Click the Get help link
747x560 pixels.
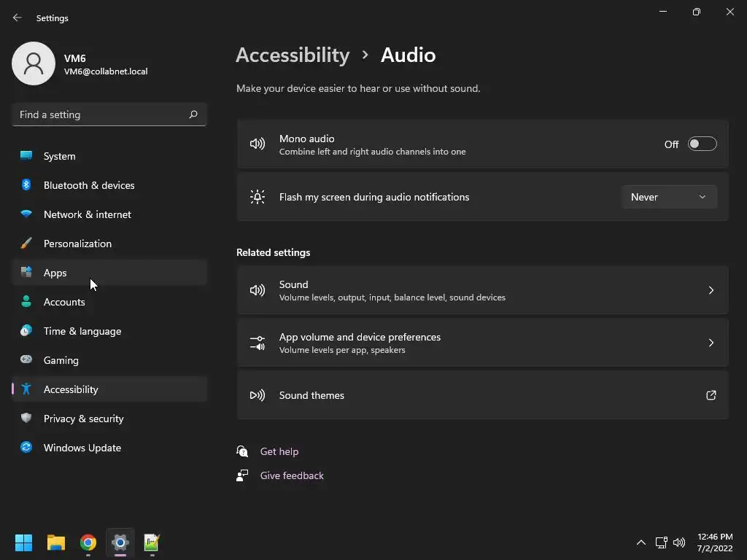click(279, 451)
